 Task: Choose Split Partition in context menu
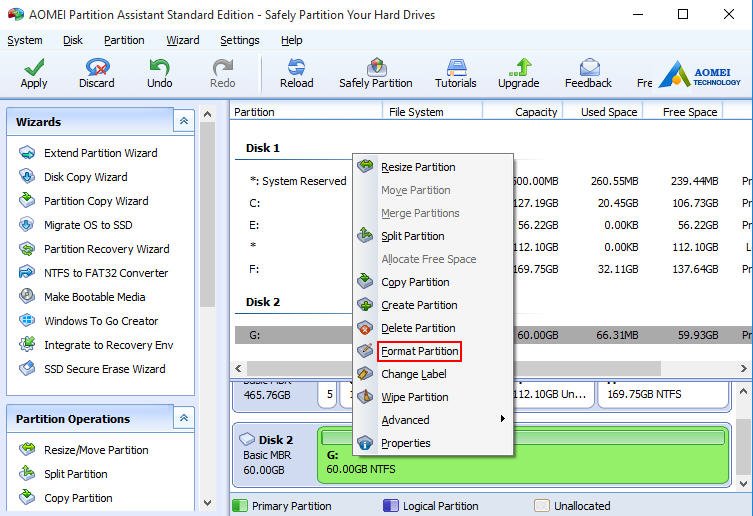[x=433, y=236]
